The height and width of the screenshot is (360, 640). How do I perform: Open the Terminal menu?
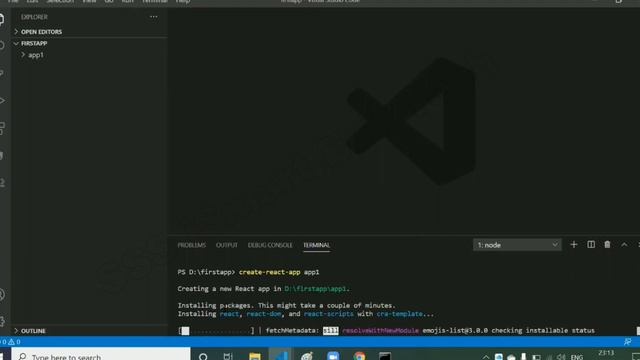coord(155,1)
